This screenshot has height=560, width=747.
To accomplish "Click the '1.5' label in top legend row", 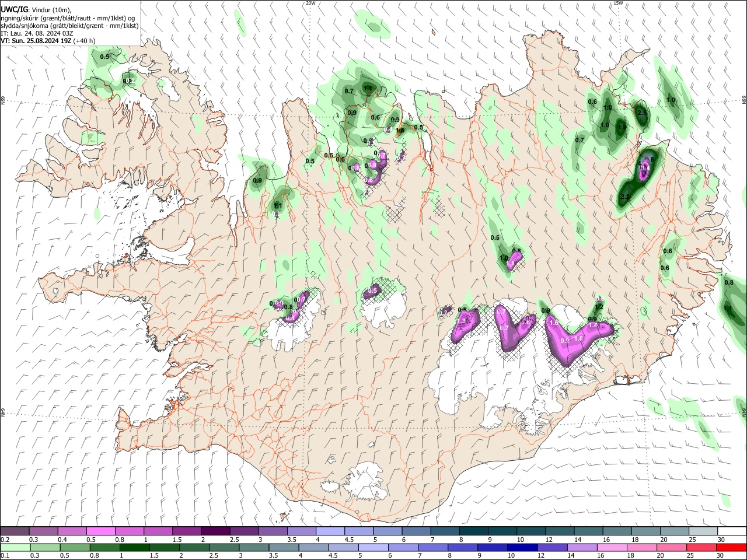I will point(177,540).
